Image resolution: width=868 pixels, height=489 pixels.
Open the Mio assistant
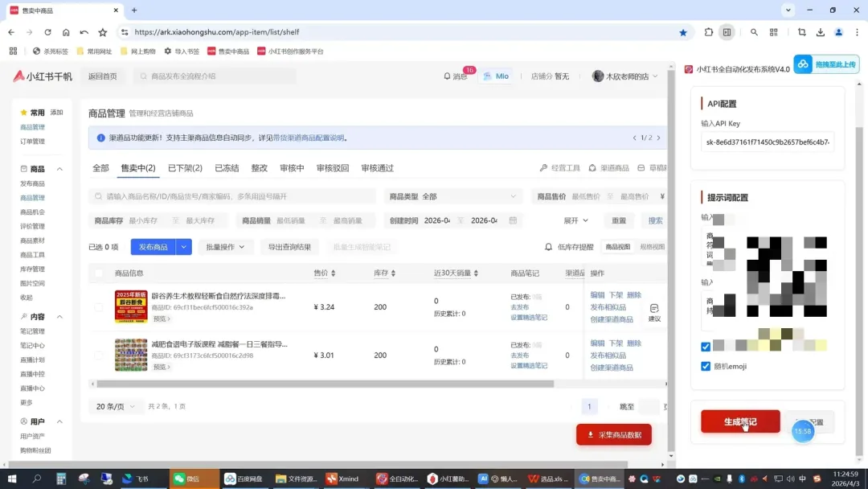(496, 76)
